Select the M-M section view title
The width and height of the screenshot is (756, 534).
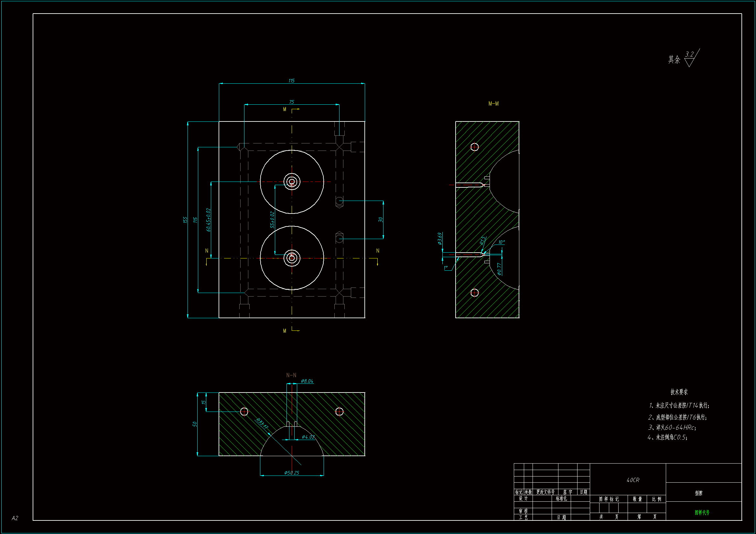click(x=493, y=104)
